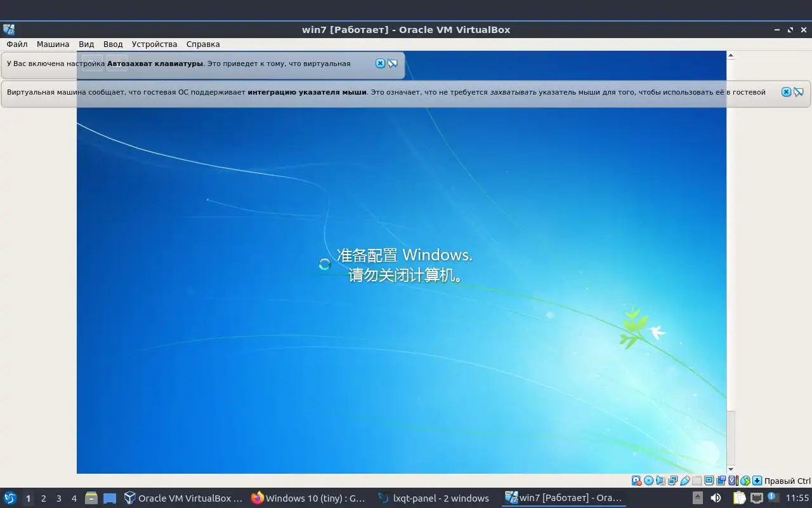Switch to virtual desktop 4

click(x=74, y=498)
